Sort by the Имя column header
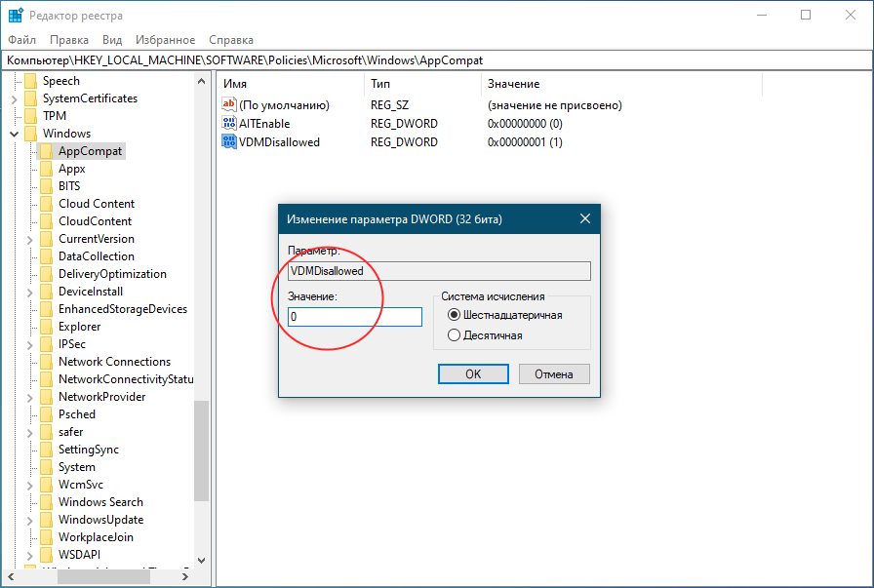This screenshot has height=588, width=874. point(291,84)
